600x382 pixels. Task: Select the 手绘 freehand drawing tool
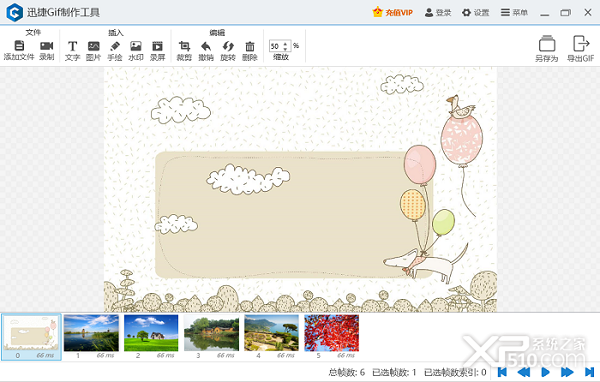coord(115,46)
